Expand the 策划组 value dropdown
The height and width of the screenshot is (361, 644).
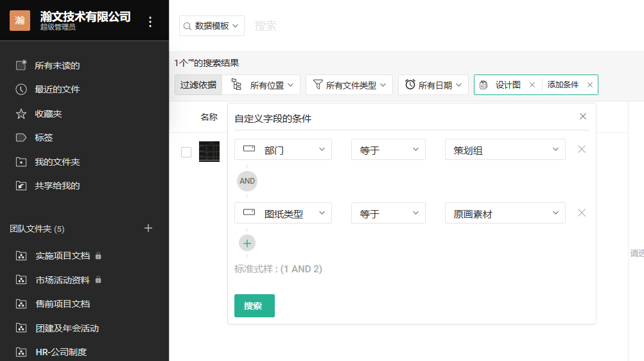coord(505,150)
